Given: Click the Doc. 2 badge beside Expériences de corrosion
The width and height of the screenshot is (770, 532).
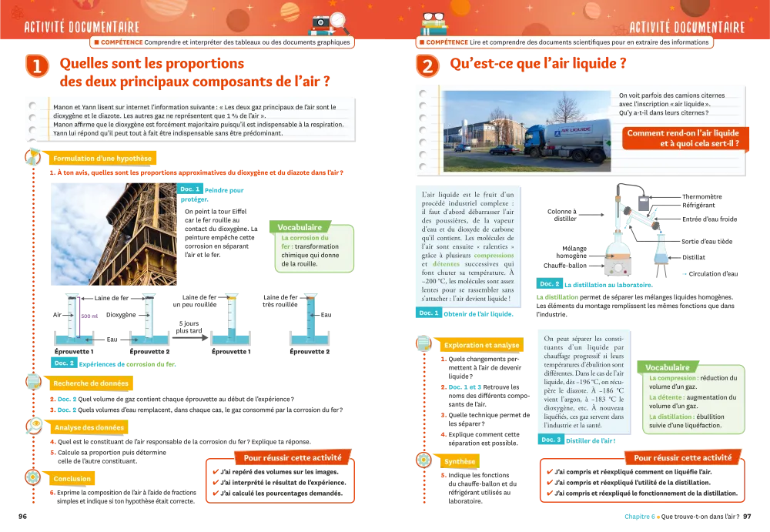Looking at the screenshot, I should click(x=64, y=363).
